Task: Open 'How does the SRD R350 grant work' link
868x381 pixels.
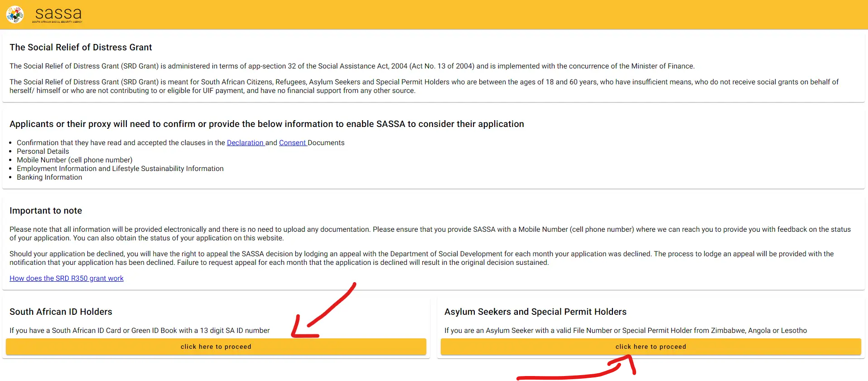Action: pos(67,278)
